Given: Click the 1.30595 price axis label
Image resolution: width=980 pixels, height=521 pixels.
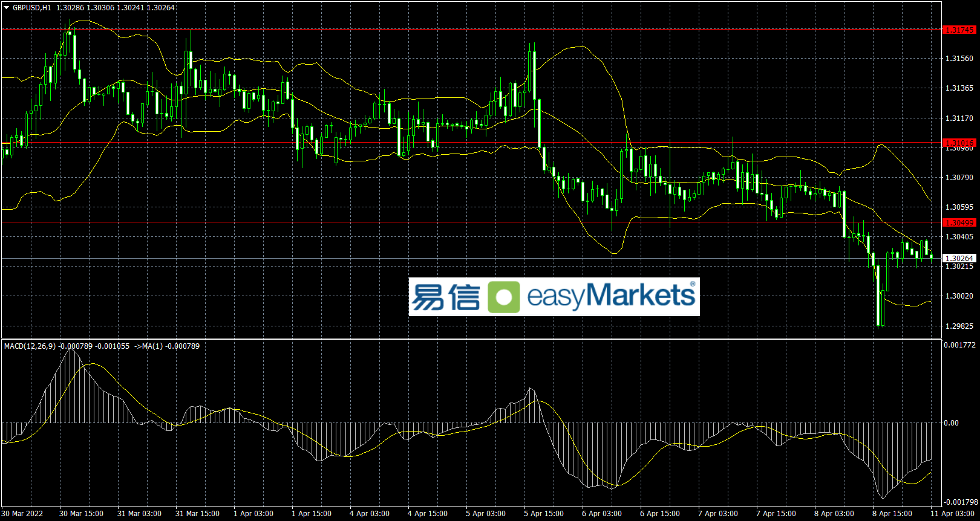Looking at the screenshot, I should tap(959, 207).
